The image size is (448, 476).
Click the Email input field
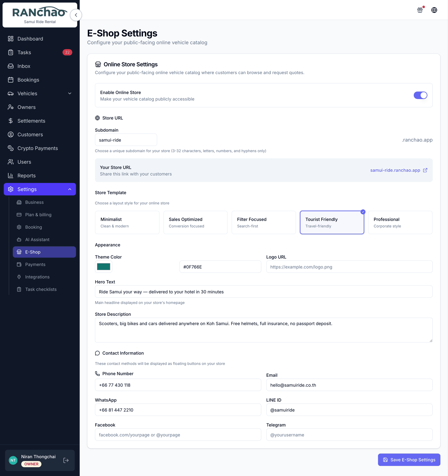pos(349,385)
